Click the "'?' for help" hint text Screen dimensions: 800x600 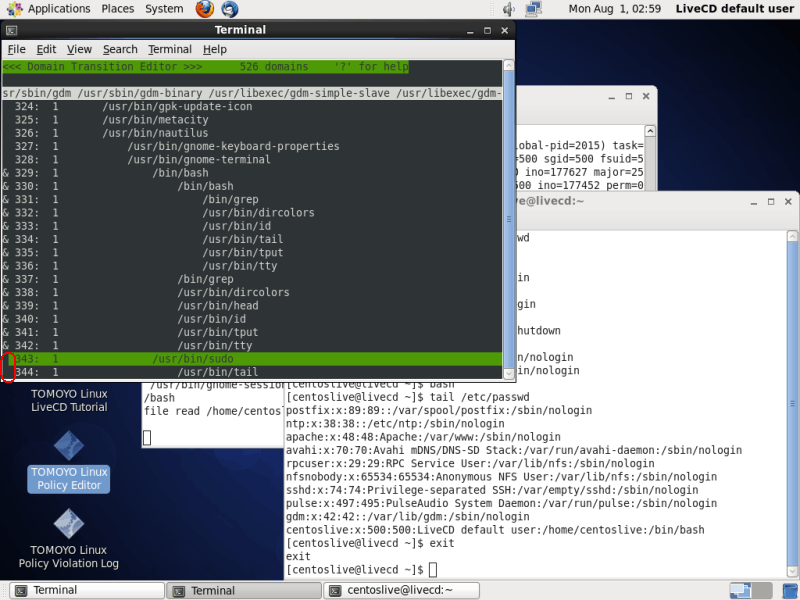tap(371, 67)
